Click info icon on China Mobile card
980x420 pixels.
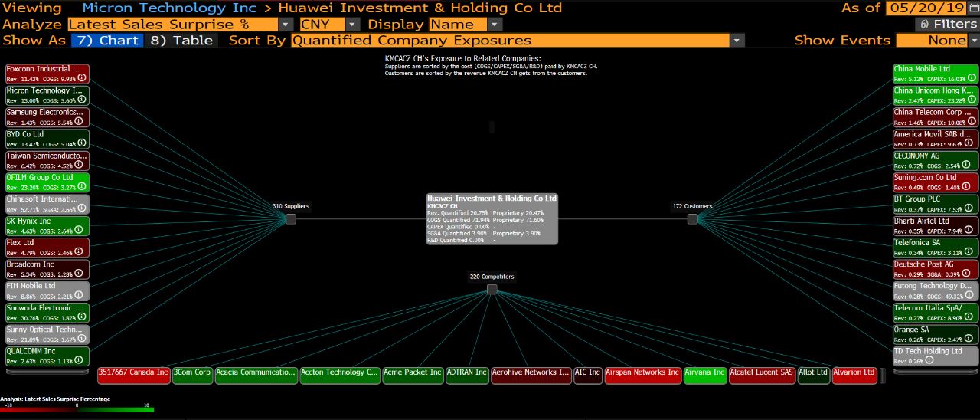point(972,78)
